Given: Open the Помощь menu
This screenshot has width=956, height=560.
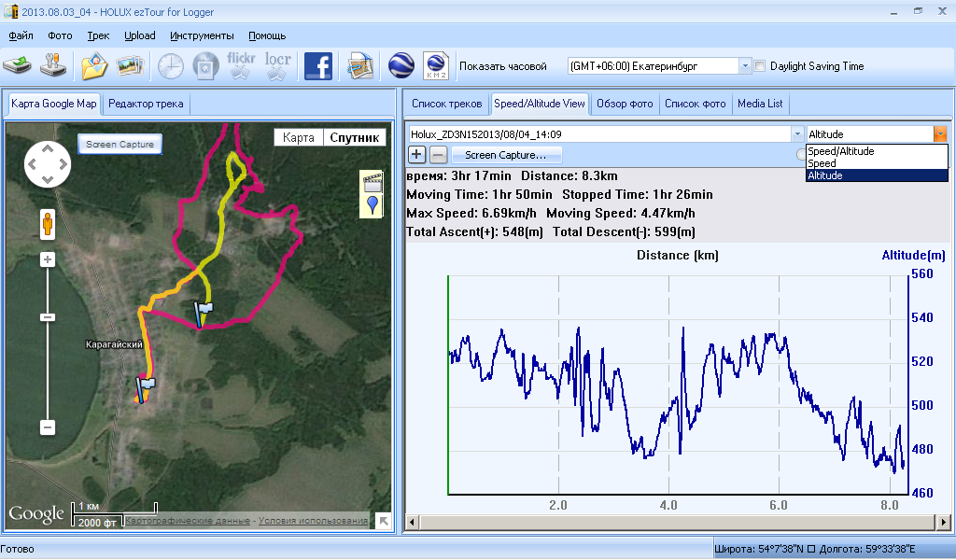Looking at the screenshot, I should (267, 35).
